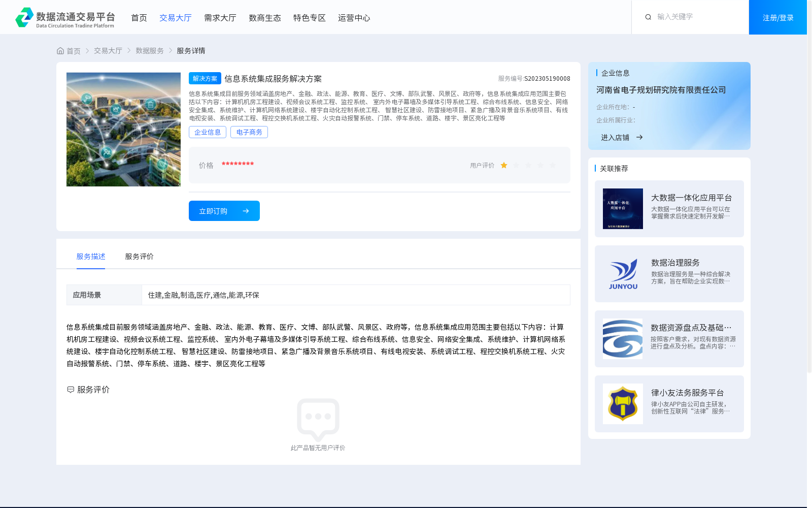Open the 交易大厅 nav menu
This screenshot has width=812, height=508.
coord(176,18)
